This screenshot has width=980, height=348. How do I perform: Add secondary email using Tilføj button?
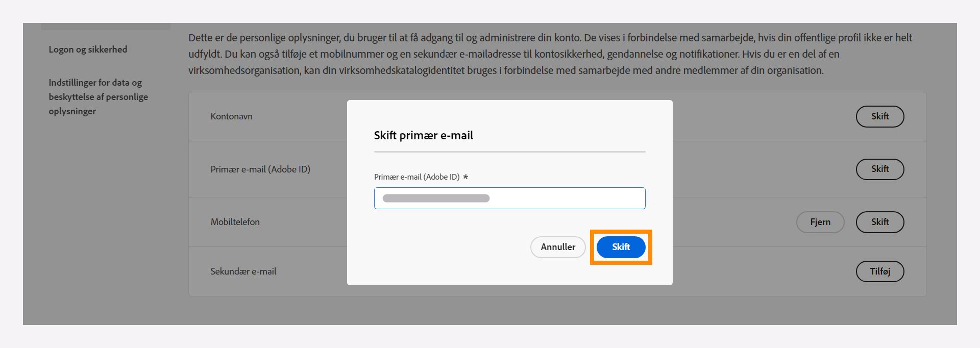[879, 271]
